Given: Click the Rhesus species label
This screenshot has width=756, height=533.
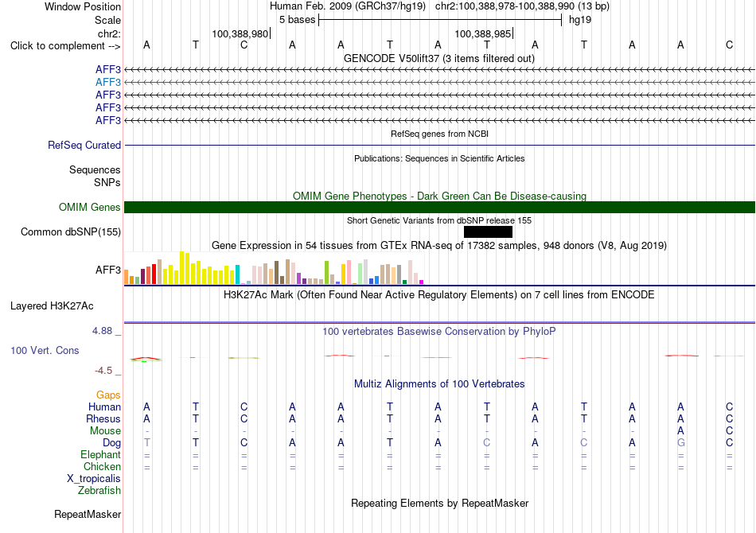Looking at the screenshot, I should tap(103, 419).
